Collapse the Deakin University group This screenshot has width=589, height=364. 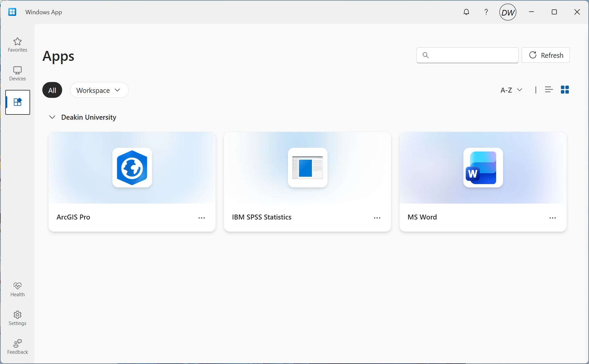point(52,117)
